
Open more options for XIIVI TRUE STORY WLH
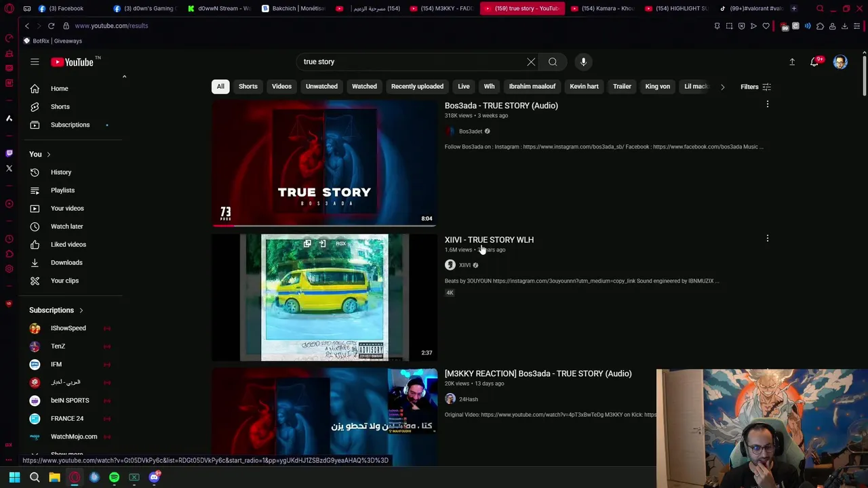point(768,239)
